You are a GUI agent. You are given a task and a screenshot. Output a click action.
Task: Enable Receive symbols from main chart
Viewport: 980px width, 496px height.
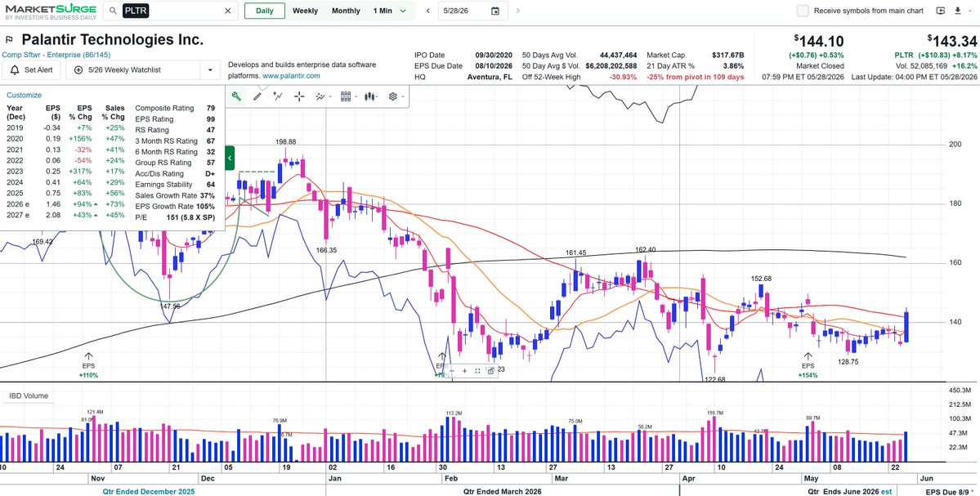point(803,11)
